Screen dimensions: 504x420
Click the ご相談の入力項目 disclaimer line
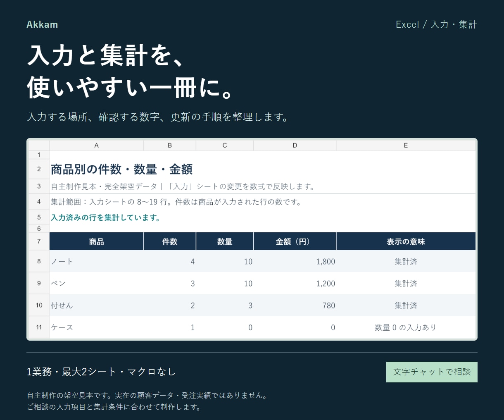pos(114,407)
